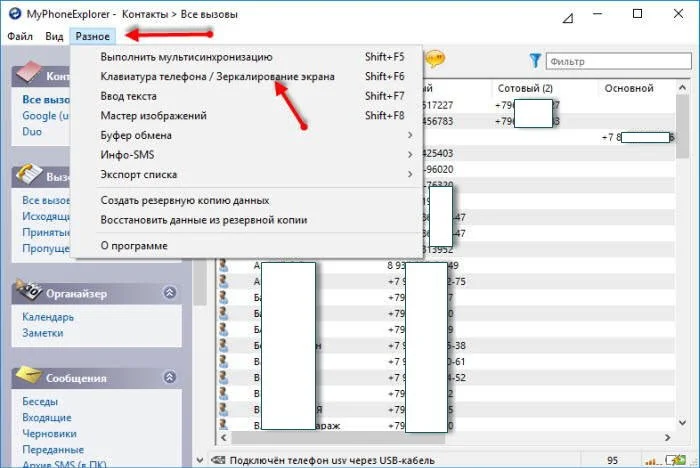The image size is (700, 468).
Task: Open Беседы messages view
Action: [x=40, y=401]
